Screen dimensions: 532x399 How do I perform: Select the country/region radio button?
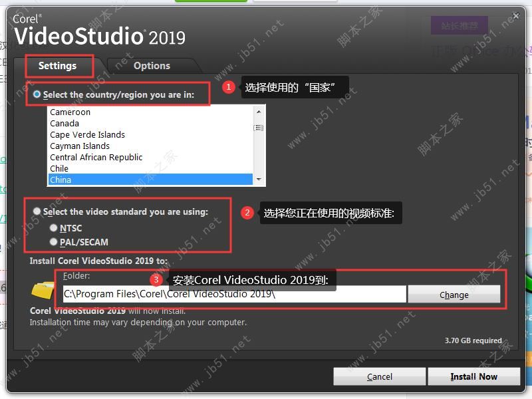37,94
